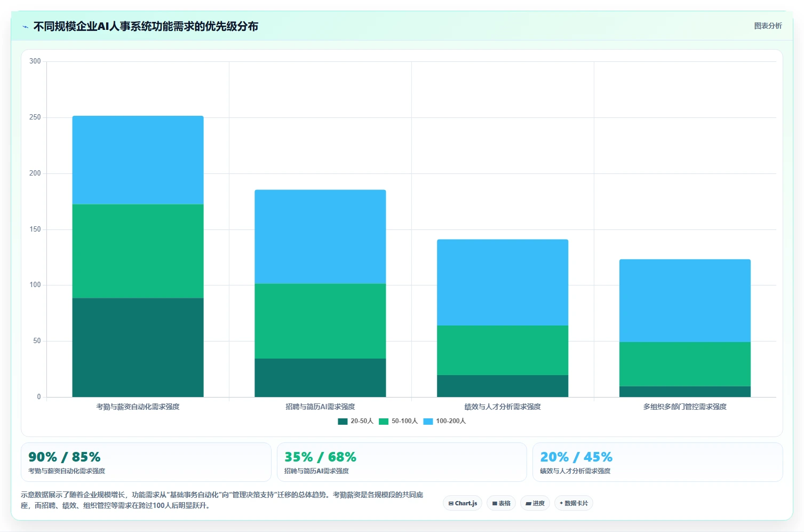Click the 100-200人 segment of 绩效与人才分析 bar

coord(503,283)
